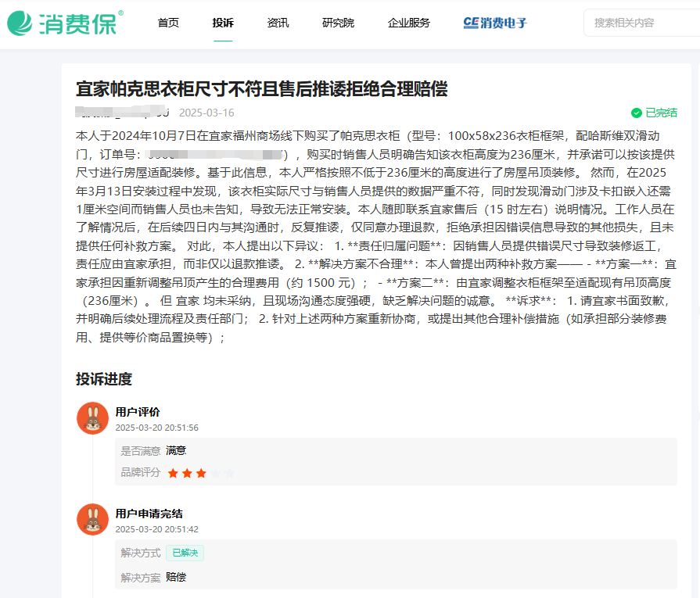Open the 首页 nav item

point(168,23)
